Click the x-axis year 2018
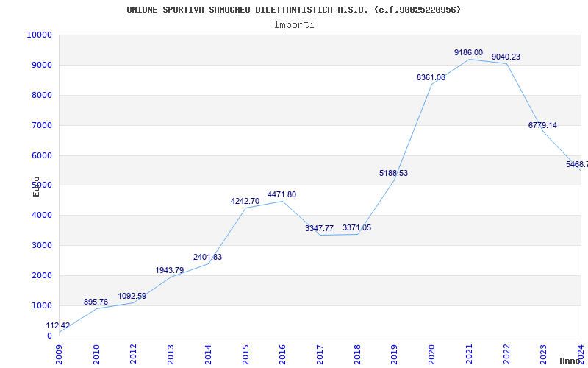The image size is (588, 368). coord(357,354)
